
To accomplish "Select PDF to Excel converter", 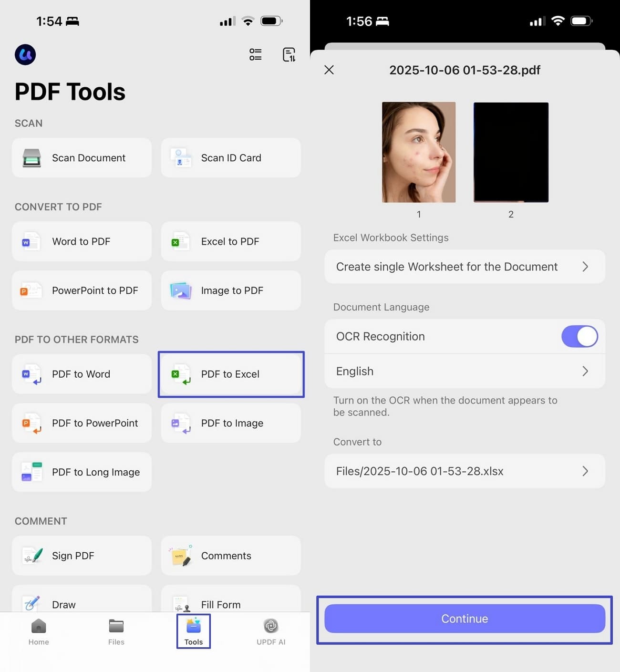I will [231, 374].
